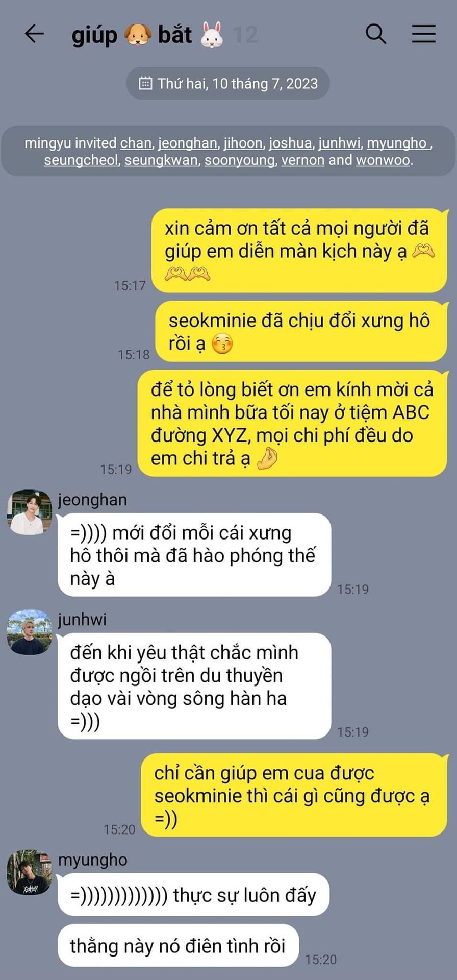Open invited member link jihoon
Screen dimensions: 457x980
click(243, 143)
